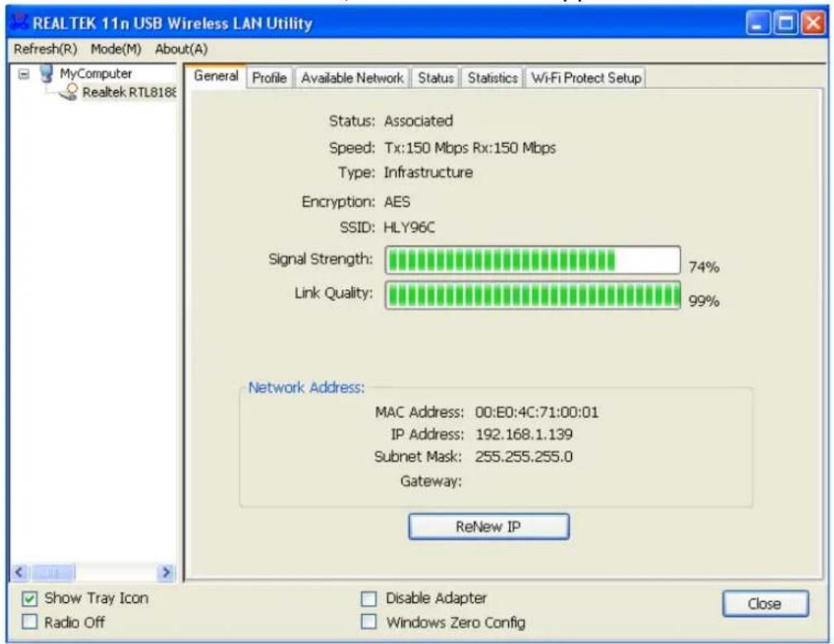This screenshot has height=644, width=834.
Task: Enable the Radio Off checkbox
Action: point(30,622)
